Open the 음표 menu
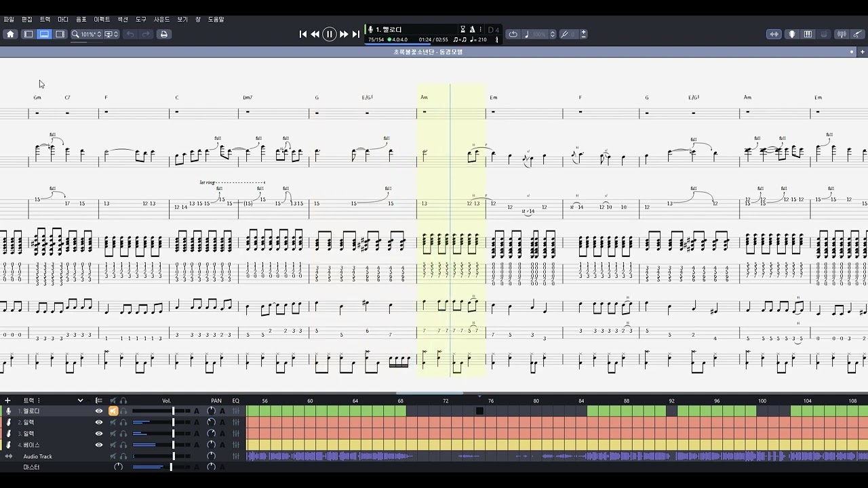Screen dimensions: 868x488 [81, 20]
